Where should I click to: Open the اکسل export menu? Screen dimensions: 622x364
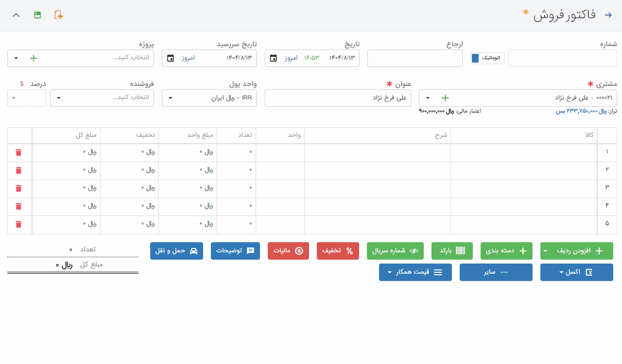click(576, 272)
